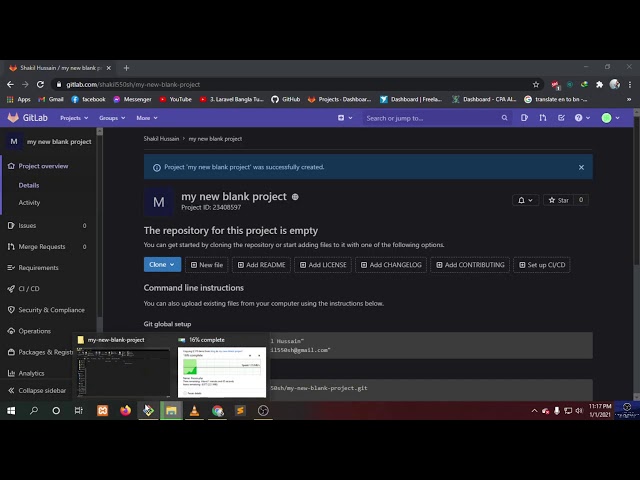Open the to-do list navbar icon
The image size is (640, 480).
561,118
